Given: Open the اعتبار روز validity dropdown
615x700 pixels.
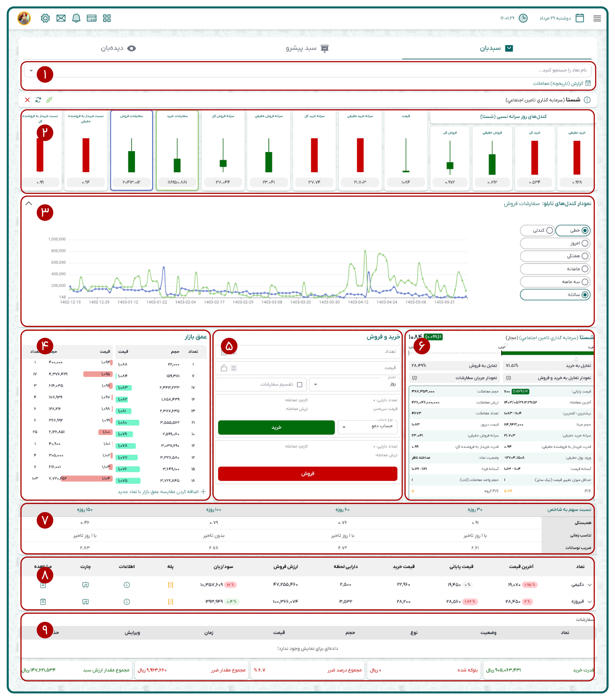Looking at the screenshot, I should tap(355, 384).
